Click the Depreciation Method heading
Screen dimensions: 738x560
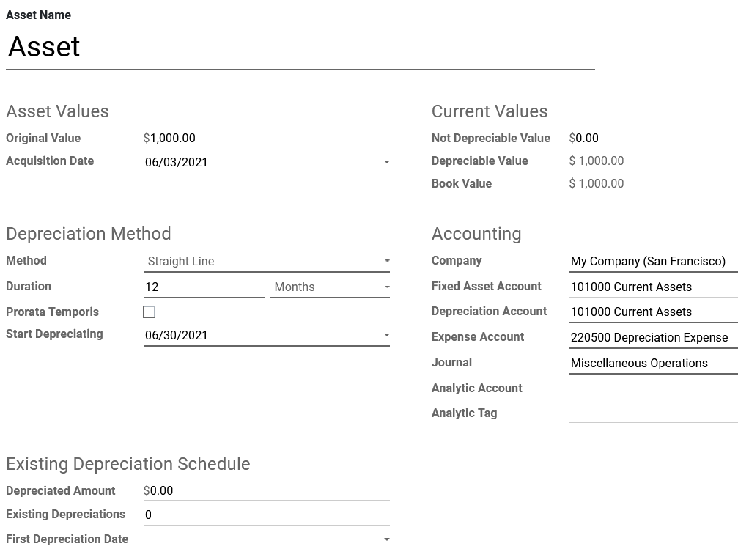click(x=89, y=234)
